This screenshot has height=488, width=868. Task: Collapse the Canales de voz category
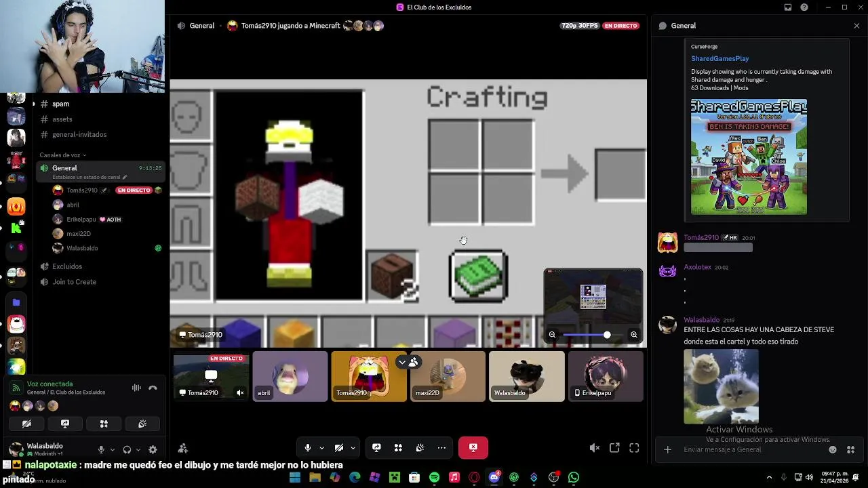62,155
